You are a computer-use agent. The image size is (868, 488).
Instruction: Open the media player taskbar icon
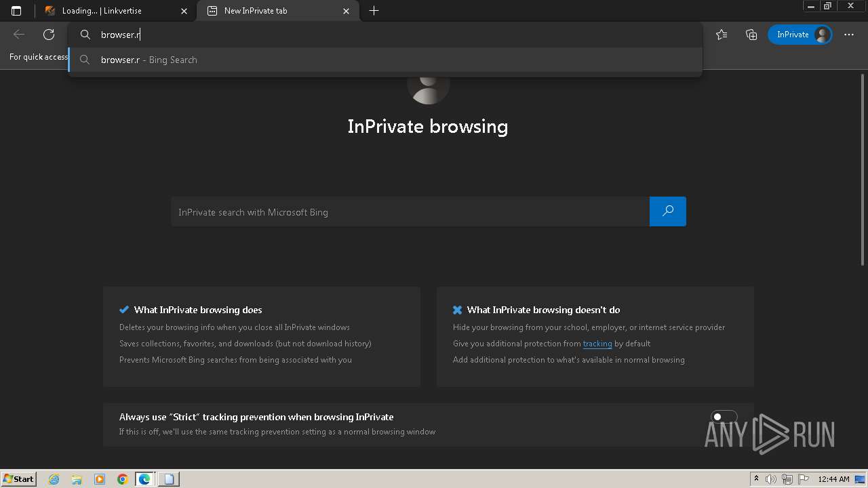click(100, 479)
